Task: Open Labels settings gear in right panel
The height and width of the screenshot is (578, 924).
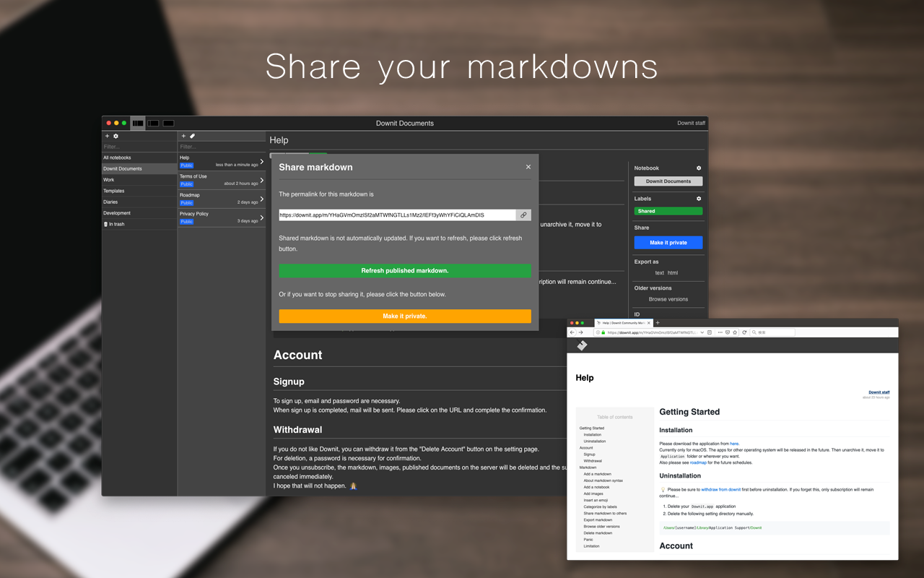Action: [x=699, y=199]
